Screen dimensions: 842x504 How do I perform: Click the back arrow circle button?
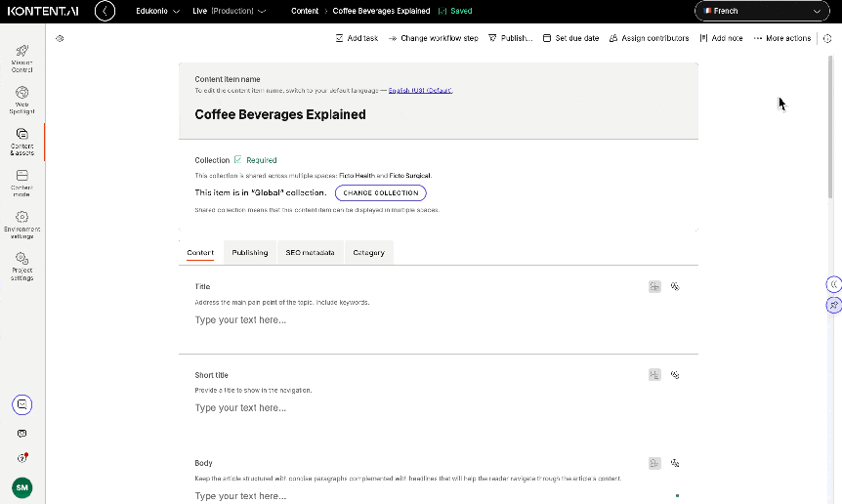105,11
